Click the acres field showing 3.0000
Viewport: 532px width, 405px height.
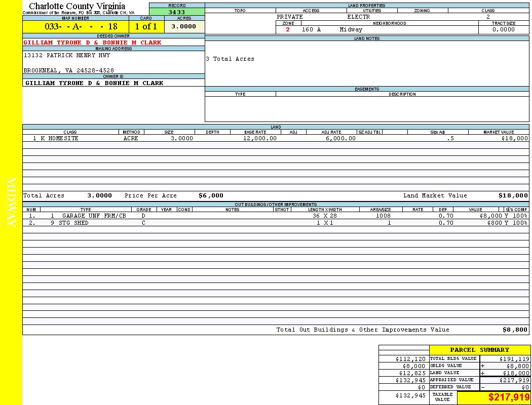(x=183, y=26)
